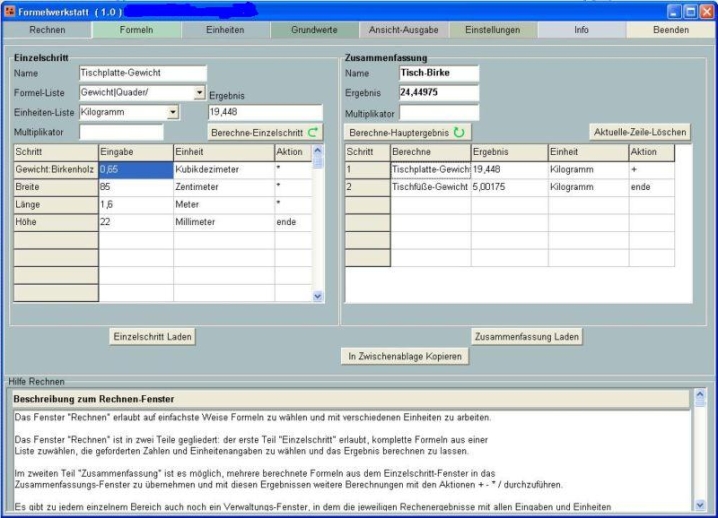Click the Zusammenfassung Multiplikator field
Screen dimensions: 718x518
[x=439, y=112]
